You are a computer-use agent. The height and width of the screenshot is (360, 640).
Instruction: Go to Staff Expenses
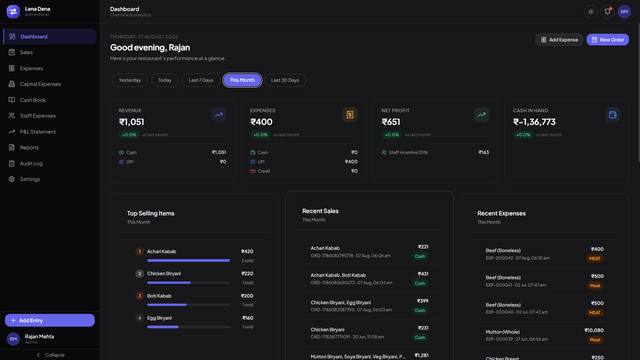click(50, 116)
